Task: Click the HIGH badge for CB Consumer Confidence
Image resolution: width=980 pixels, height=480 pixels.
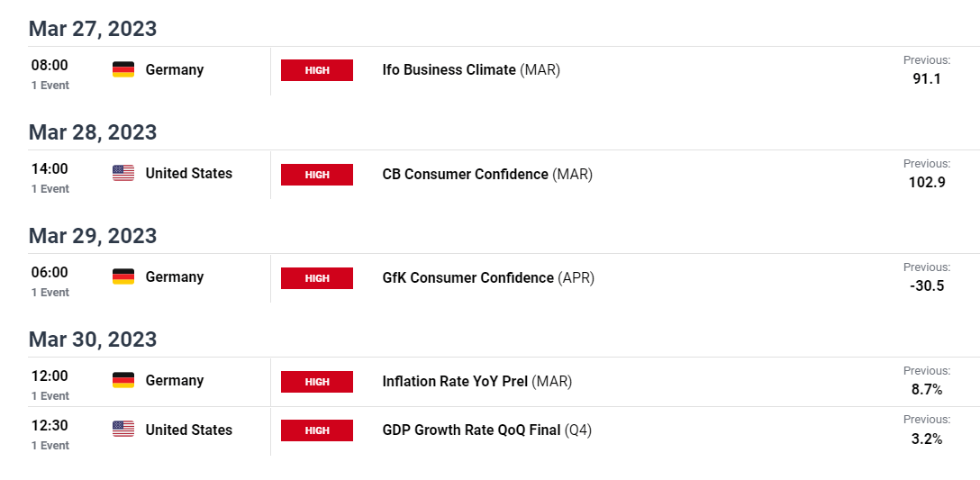Action: tap(317, 175)
